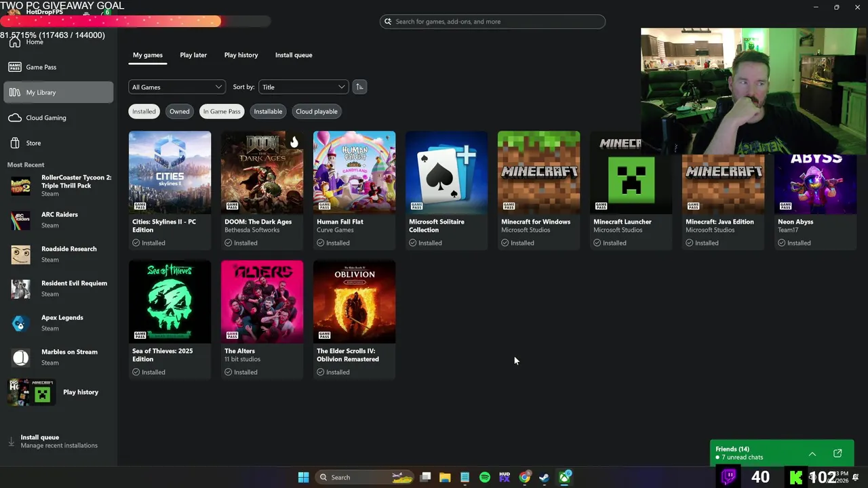Select My Library in the sidebar
868x488 pixels.
[x=58, y=92]
